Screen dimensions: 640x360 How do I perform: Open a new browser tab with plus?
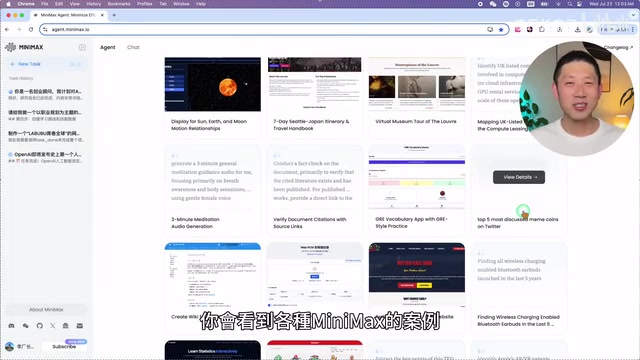[114, 15]
